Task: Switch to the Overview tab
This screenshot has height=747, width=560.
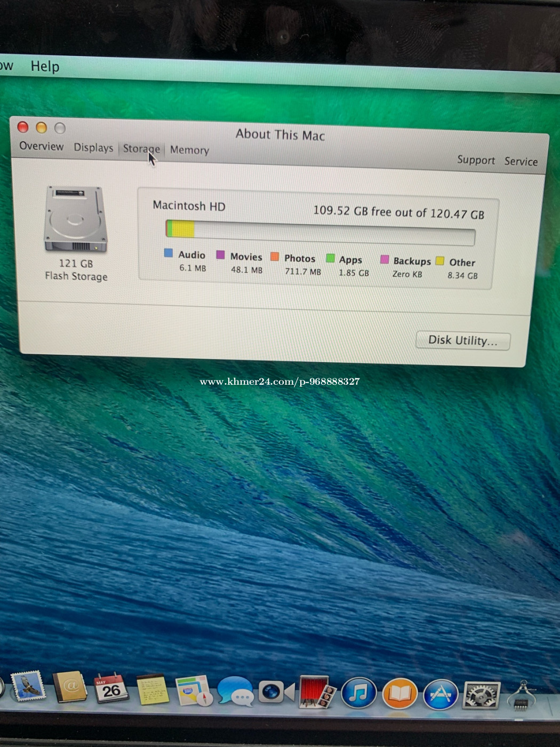Action: coord(42,146)
